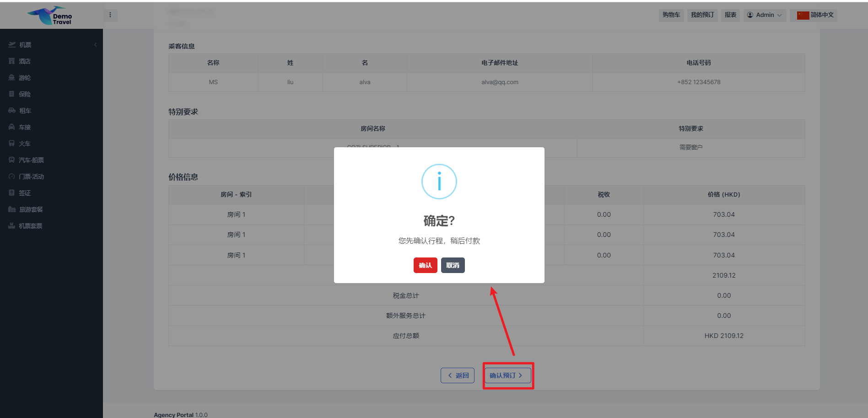
Task: Click the insurance (保险) icon in sidebar
Action: coord(12,94)
